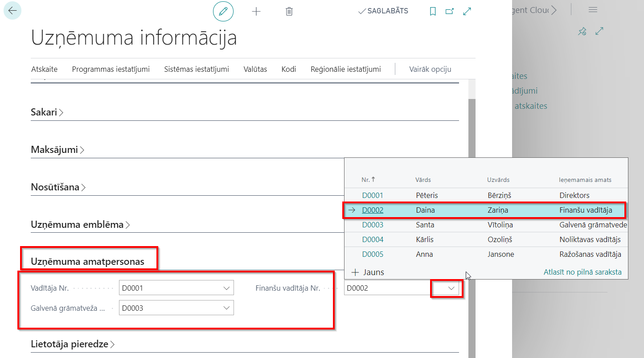Click Atlasīt no pilnā saraksta link
This screenshot has width=644, height=358.
582,272
